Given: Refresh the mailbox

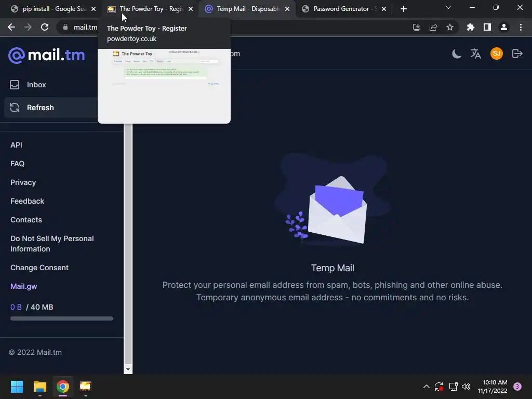Looking at the screenshot, I should (51, 108).
